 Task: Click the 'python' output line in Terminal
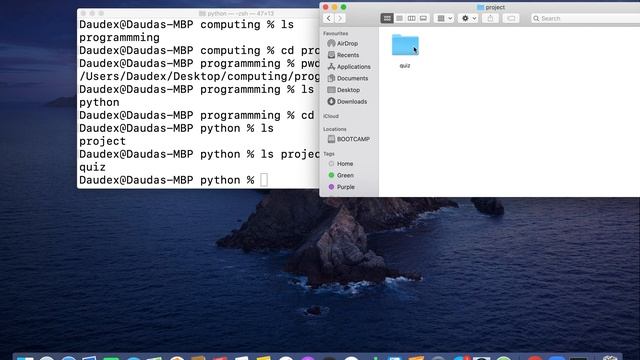coord(99,102)
